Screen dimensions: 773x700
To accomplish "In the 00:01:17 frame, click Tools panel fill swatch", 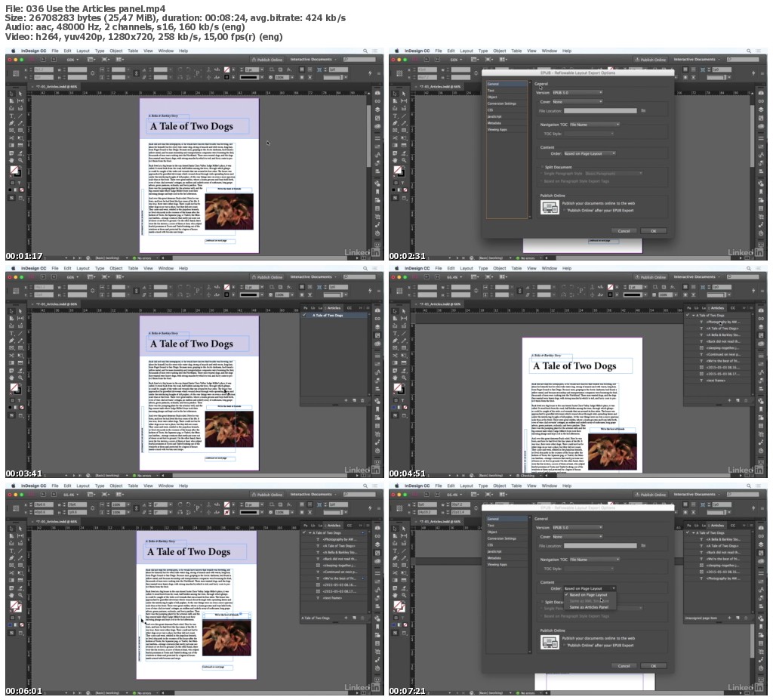I will pos(14,170).
